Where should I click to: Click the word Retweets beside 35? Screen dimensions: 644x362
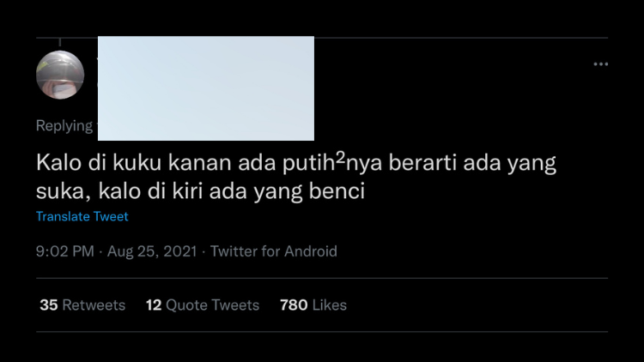click(x=94, y=305)
